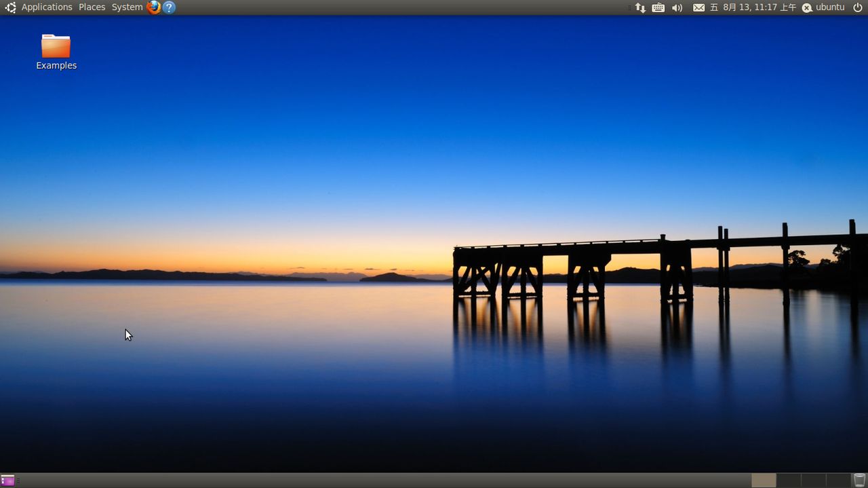The image size is (868, 488).
Task: Click the power icon in the top-right corner
Action: [857, 7]
